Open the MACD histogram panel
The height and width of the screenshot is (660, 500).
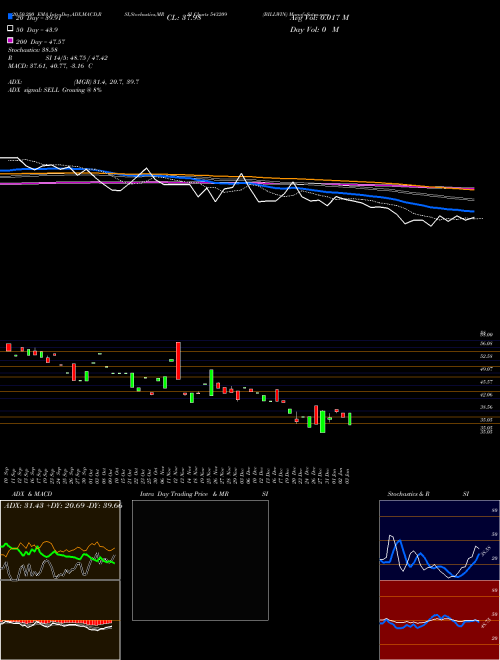60,620
